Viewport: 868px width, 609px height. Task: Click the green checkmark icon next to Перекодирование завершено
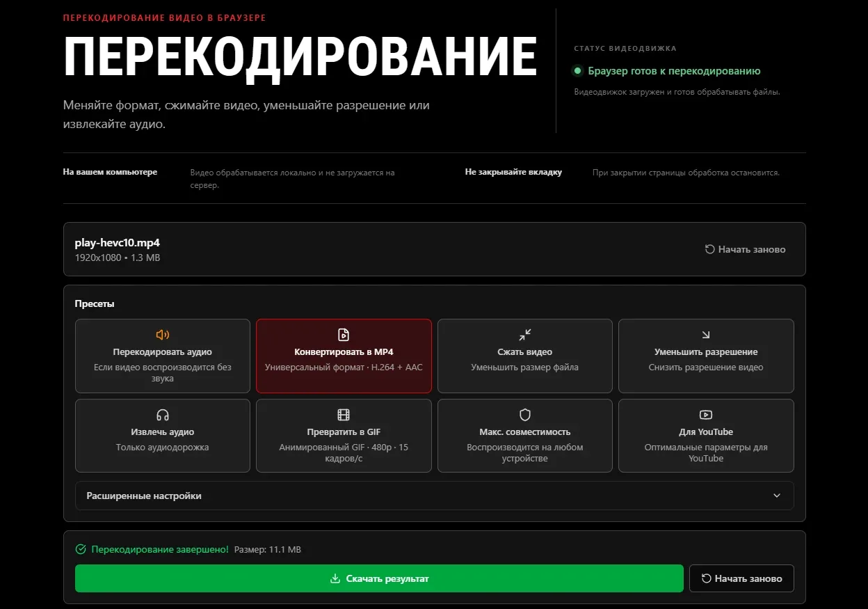[81, 550]
